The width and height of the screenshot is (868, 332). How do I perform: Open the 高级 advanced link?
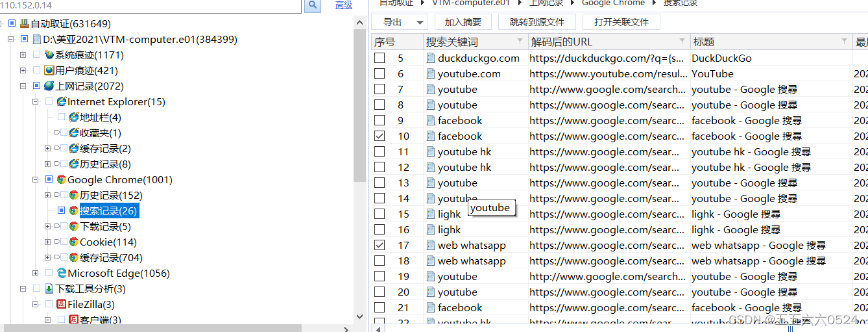pyautogui.click(x=344, y=5)
